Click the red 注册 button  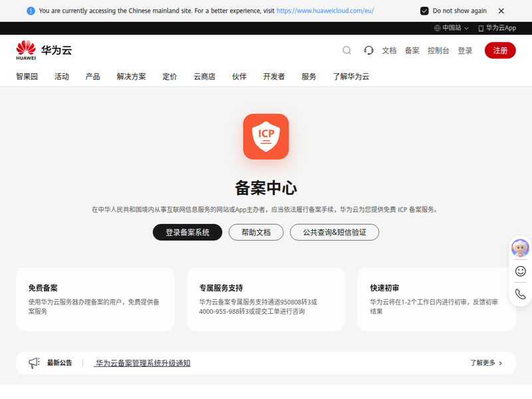500,51
